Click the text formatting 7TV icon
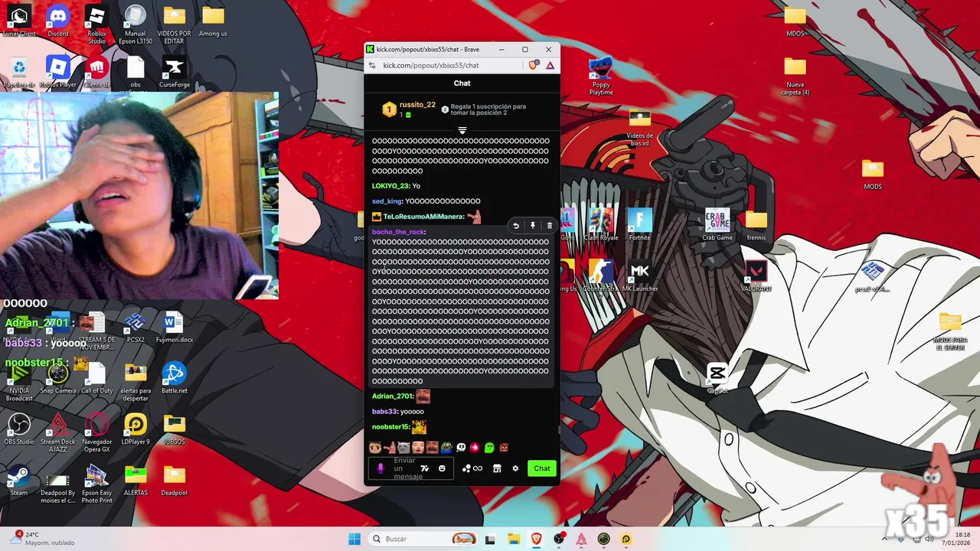This screenshot has width=980, height=551. click(425, 468)
